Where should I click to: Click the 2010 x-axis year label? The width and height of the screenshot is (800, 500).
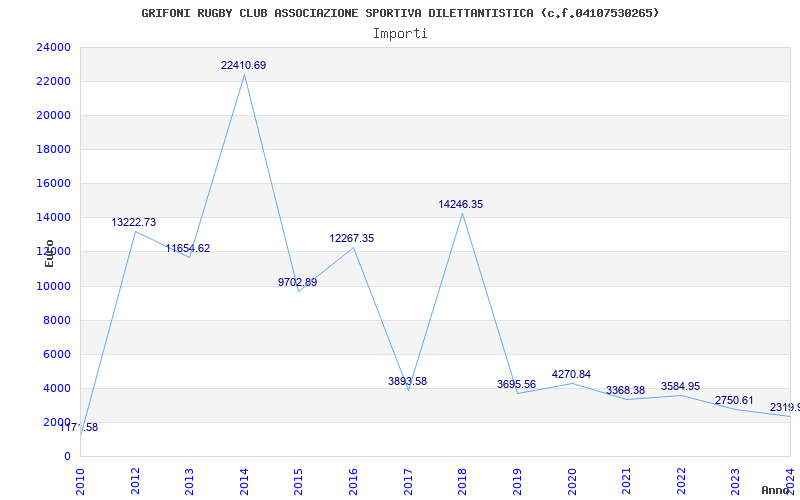80,481
